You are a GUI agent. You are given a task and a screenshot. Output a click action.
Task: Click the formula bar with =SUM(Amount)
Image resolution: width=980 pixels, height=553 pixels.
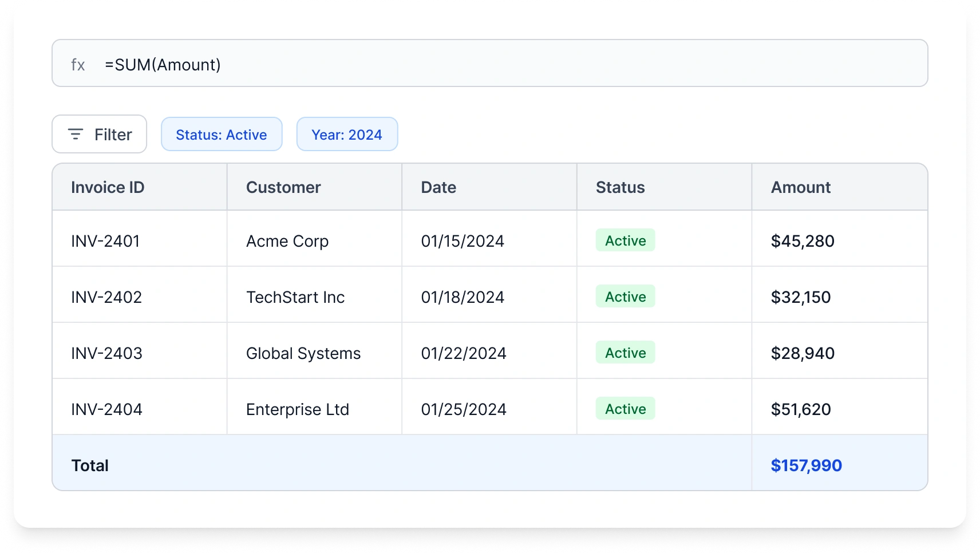[490, 63]
